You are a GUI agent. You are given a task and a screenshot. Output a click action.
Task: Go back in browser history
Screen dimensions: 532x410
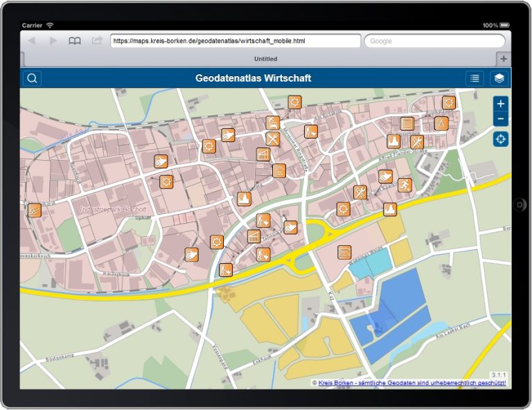pyautogui.click(x=32, y=41)
